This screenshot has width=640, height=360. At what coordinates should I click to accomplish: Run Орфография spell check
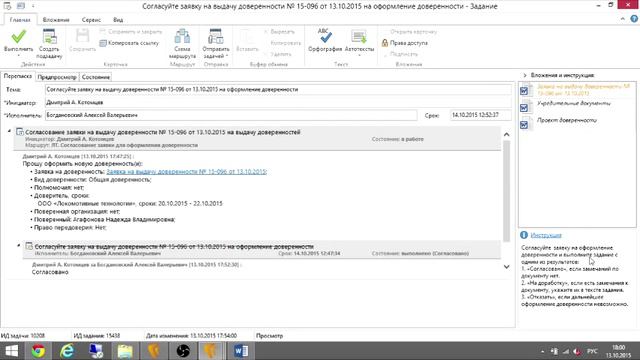(x=325, y=40)
